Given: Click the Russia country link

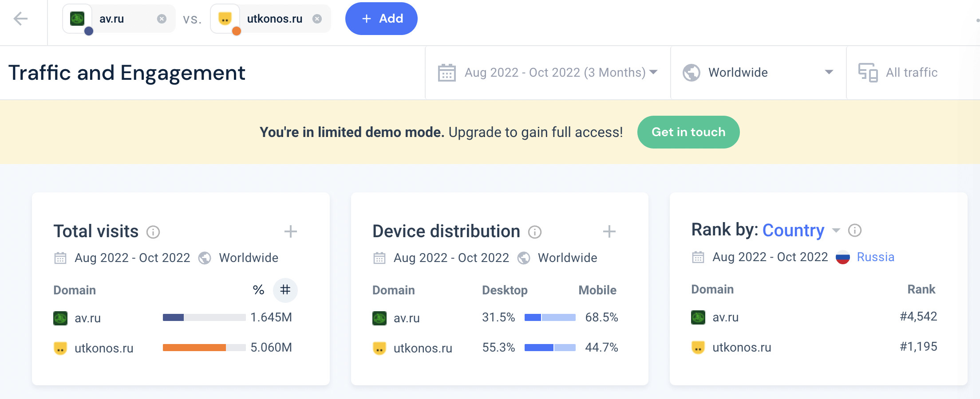Looking at the screenshot, I should click(x=875, y=257).
